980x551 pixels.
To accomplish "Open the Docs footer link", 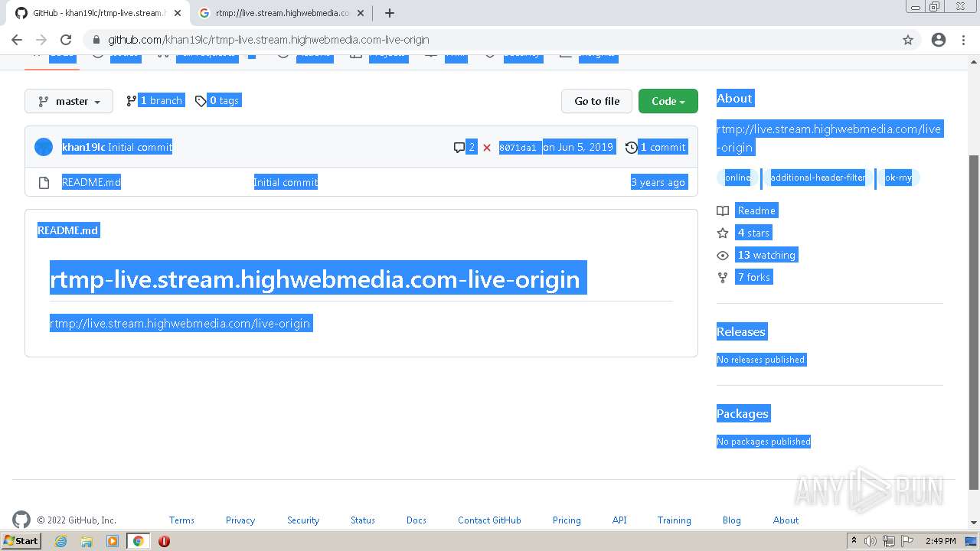I will [x=416, y=520].
